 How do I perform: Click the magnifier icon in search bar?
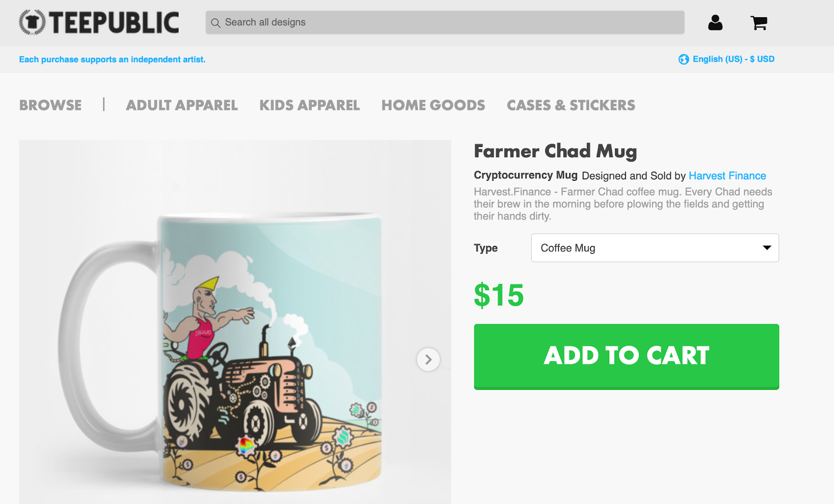[215, 23]
